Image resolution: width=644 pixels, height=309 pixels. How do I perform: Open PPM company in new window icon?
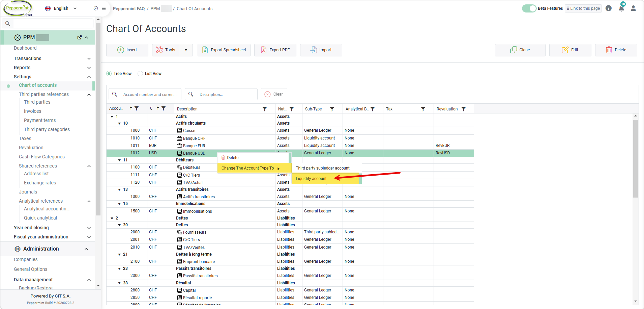[80, 37]
